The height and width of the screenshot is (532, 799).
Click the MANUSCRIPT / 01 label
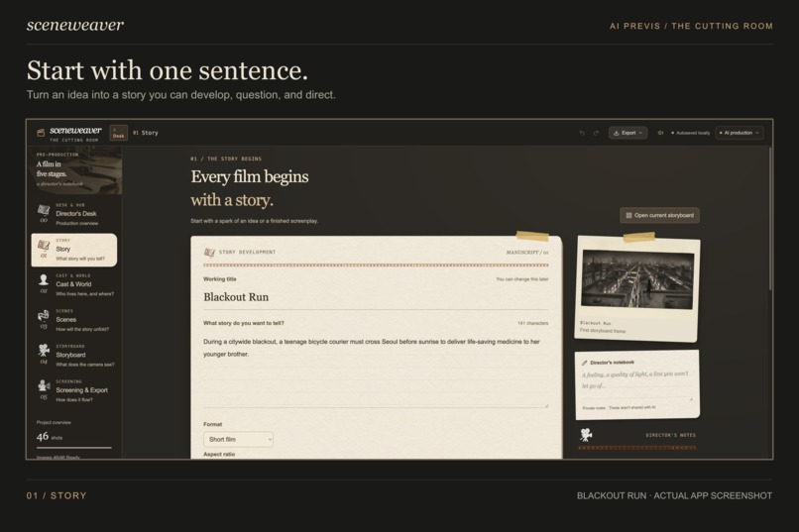[527, 253]
